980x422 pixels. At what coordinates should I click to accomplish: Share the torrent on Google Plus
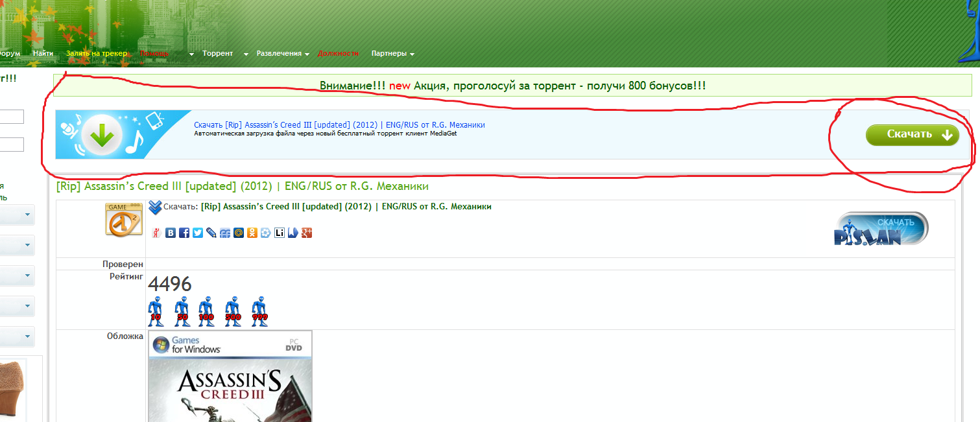(307, 233)
